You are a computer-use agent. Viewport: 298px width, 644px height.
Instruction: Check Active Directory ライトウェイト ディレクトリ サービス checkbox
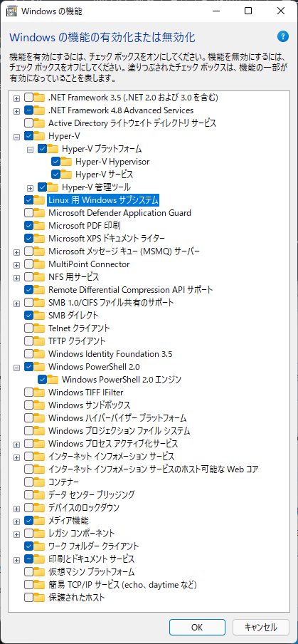click(29, 123)
